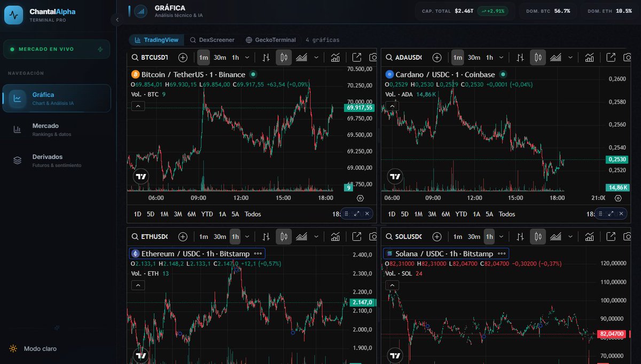
Task: Open BTCUSDT symbol search
Action: point(150,58)
